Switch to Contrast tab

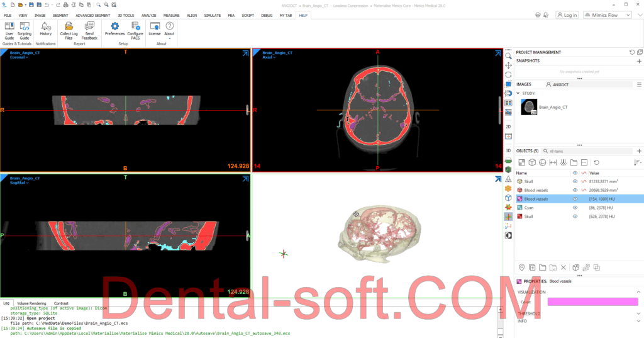pos(61,303)
